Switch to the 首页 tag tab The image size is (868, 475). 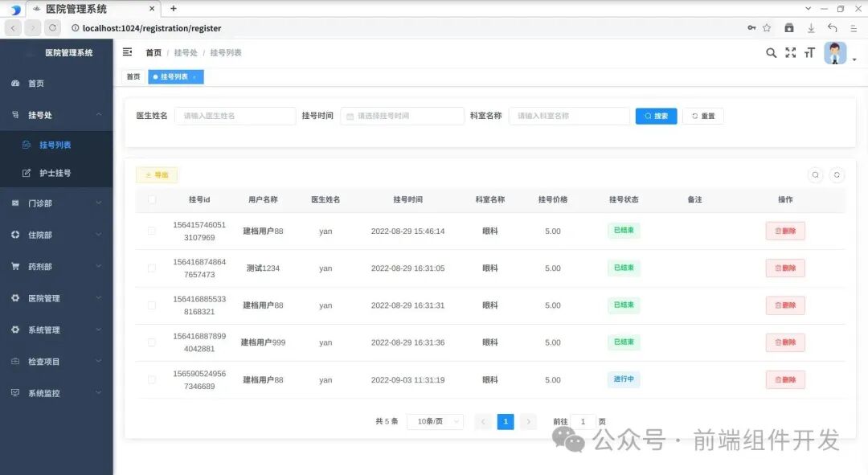[133, 77]
